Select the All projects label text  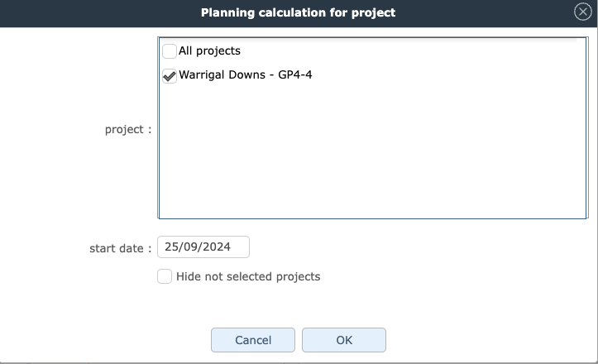(209, 51)
